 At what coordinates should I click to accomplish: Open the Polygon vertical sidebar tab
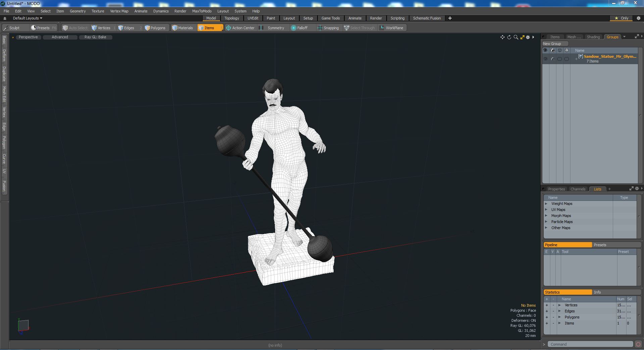4,142
